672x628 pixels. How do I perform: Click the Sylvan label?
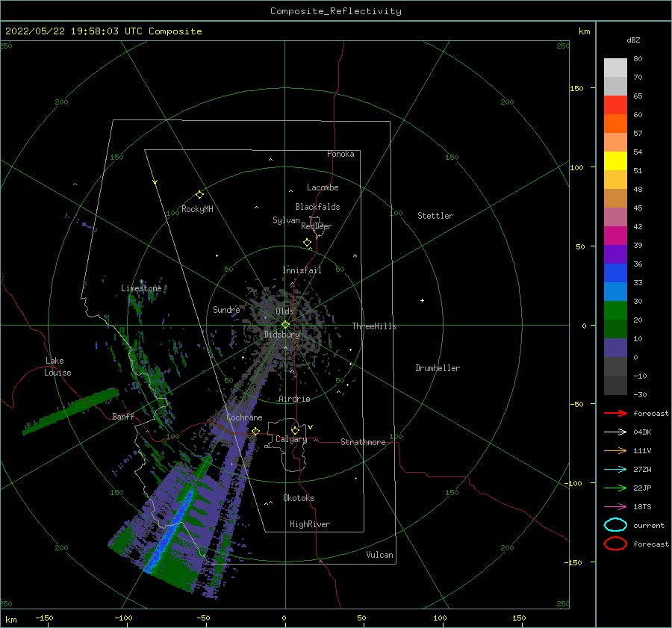point(286,220)
